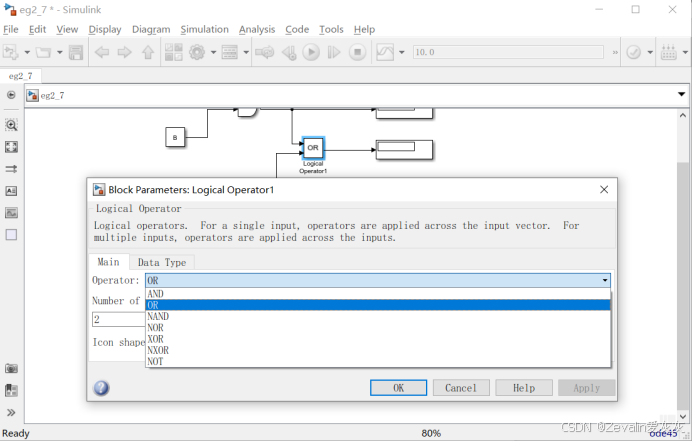Expand the Data Inspector dropdown arrow
Viewport: 692px width, 441px height.
(402, 52)
